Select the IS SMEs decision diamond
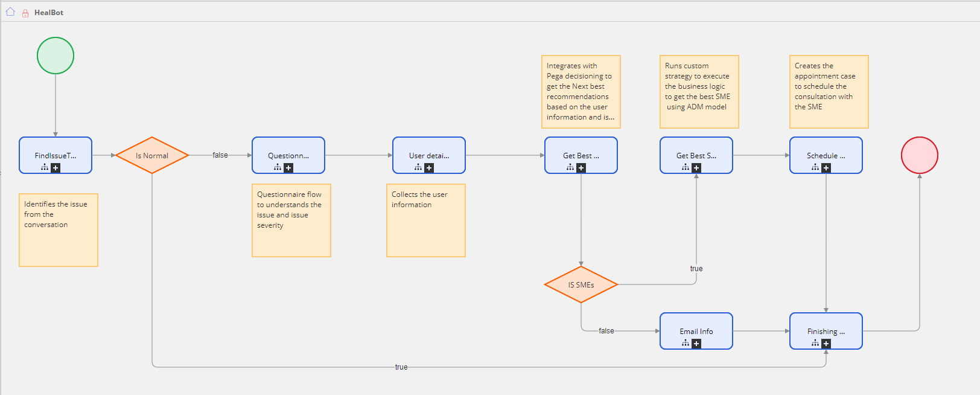Screen dimensions: 980x395 click(x=581, y=284)
